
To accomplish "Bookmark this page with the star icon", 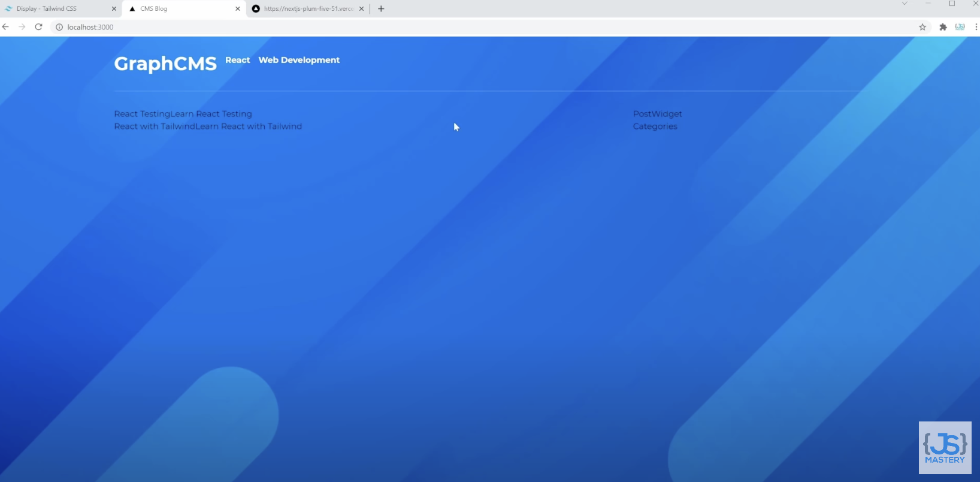I will click(922, 27).
